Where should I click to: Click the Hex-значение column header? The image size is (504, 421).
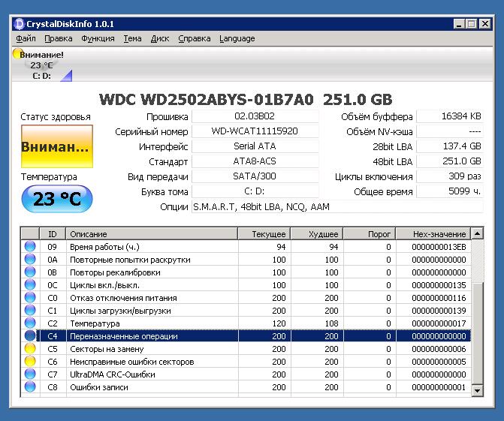(433, 234)
